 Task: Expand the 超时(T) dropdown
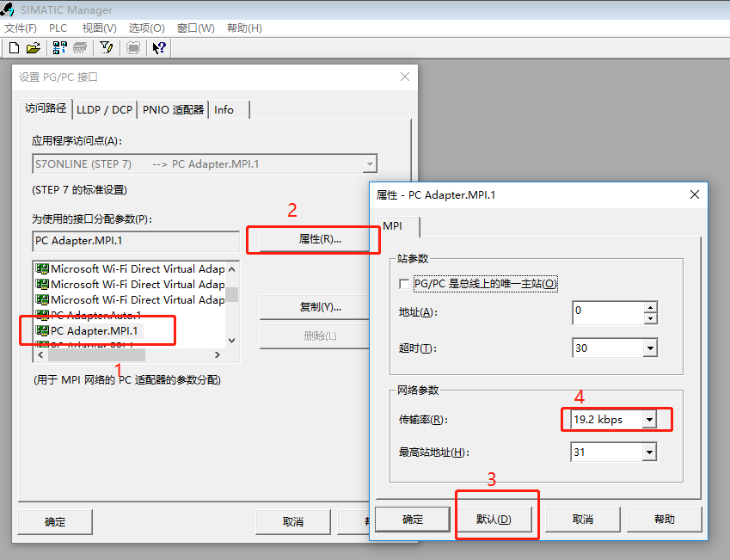click(x=650, y=348)
